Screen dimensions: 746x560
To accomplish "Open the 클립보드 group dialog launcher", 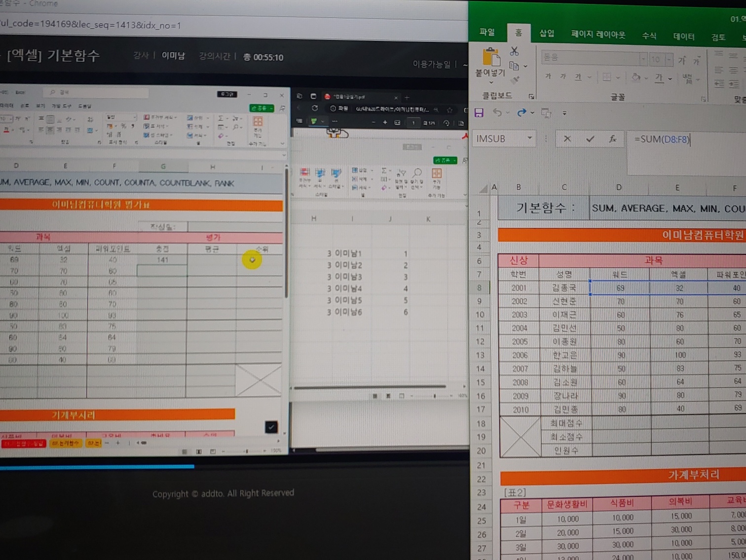I will tap(531, 96).
